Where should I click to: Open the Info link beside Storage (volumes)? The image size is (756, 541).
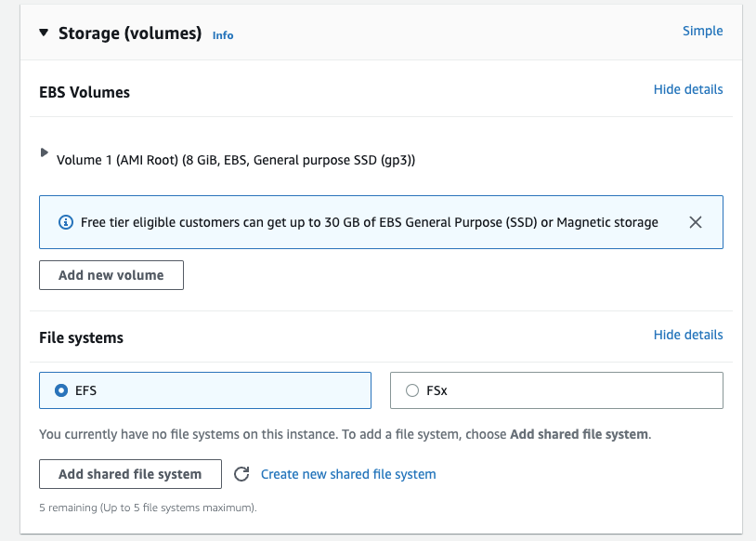[x=223, y=35]
